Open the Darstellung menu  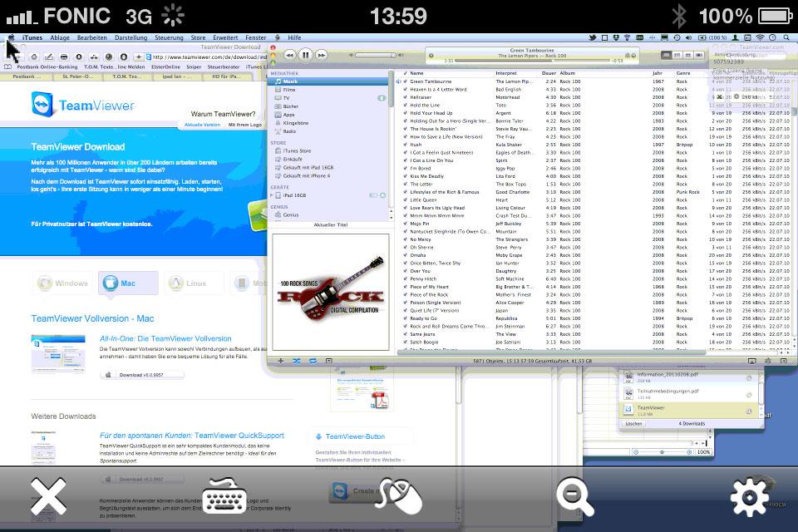click(131, 37)
